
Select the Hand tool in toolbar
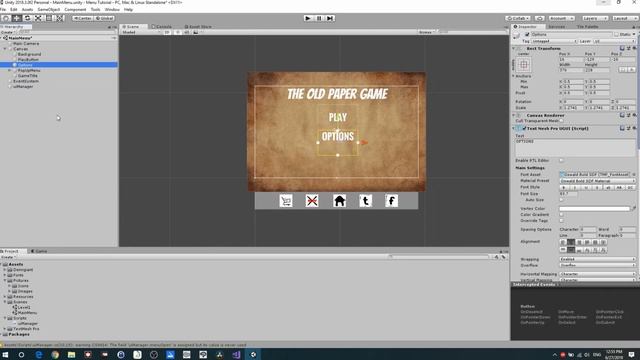[6, 18]
